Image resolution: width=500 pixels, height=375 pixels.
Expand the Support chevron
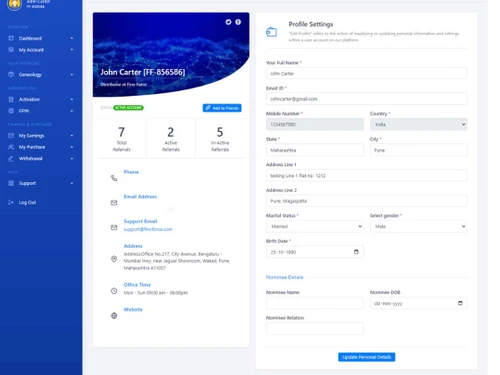(72, 183)
